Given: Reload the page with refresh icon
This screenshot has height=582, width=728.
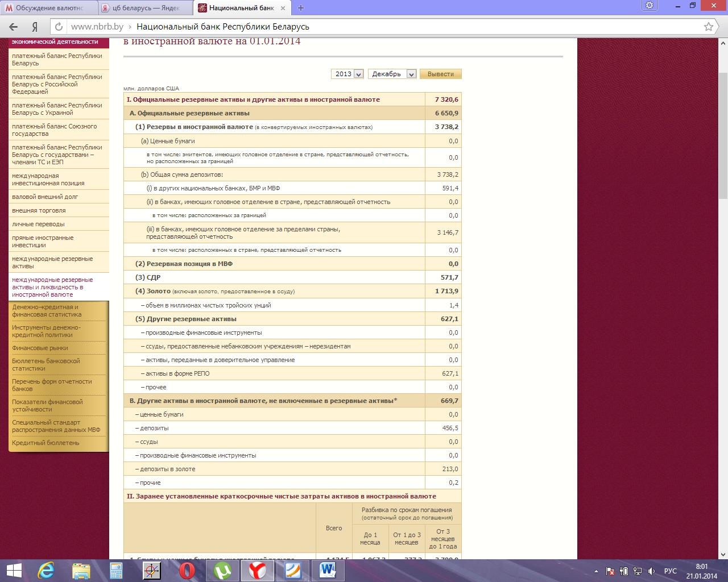Looking at the screenshot, I should (58, 27).
